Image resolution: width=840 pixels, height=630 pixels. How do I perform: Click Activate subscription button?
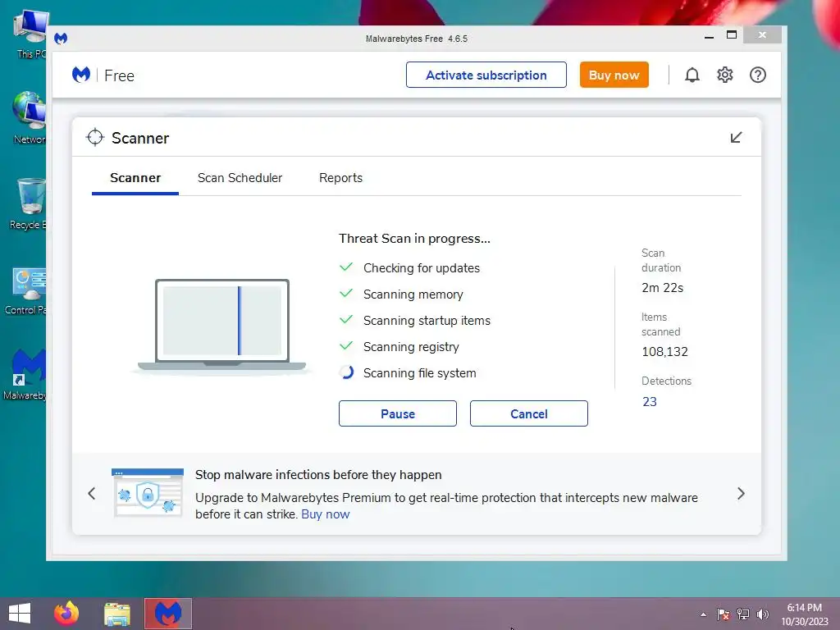coord(486,75)
